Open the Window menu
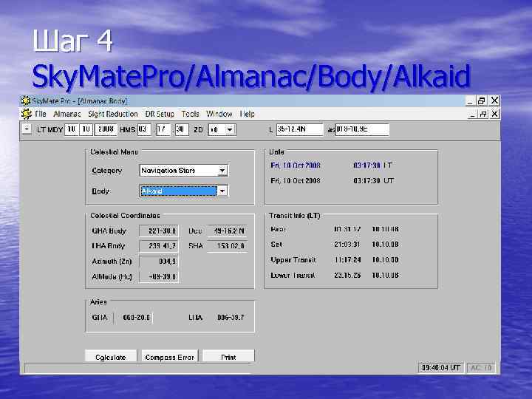This screenshot has height=399, width=532. pyautogui.click(x=219, y=114)
